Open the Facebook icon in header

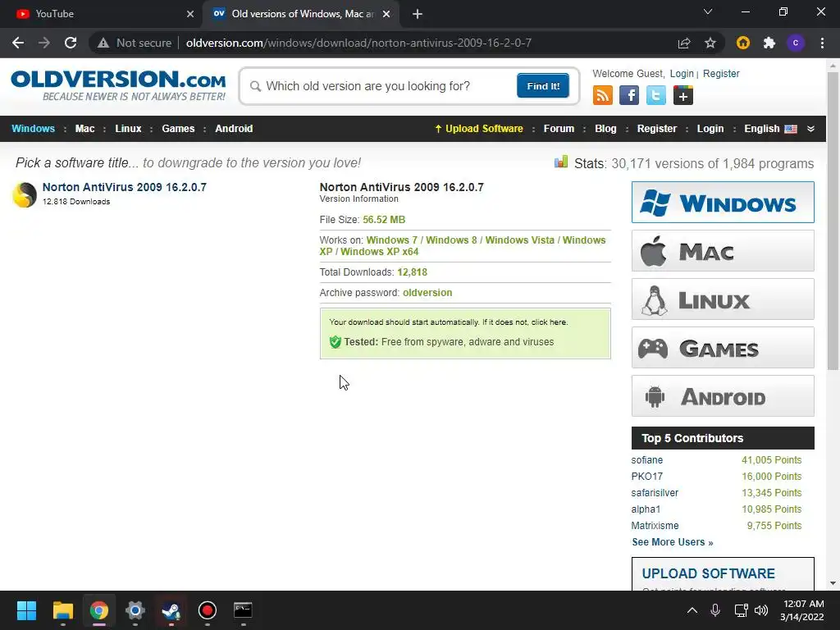[629, 95]
